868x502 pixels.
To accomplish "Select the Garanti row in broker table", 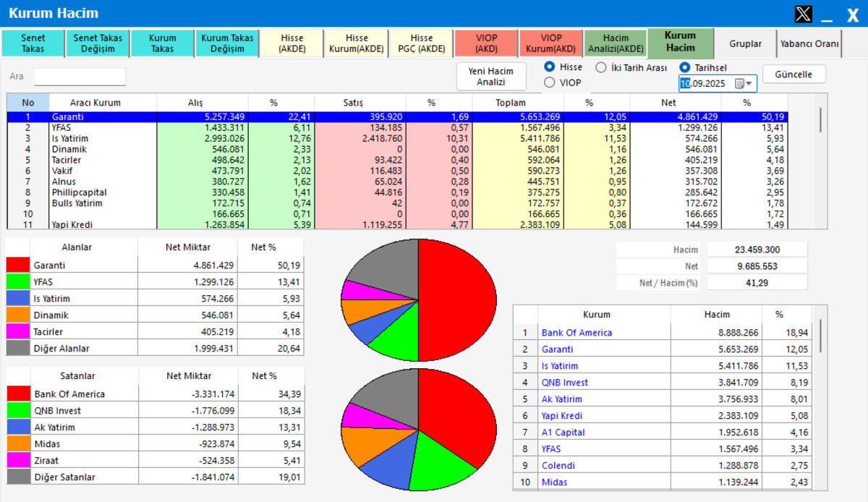I will (398, 116).
